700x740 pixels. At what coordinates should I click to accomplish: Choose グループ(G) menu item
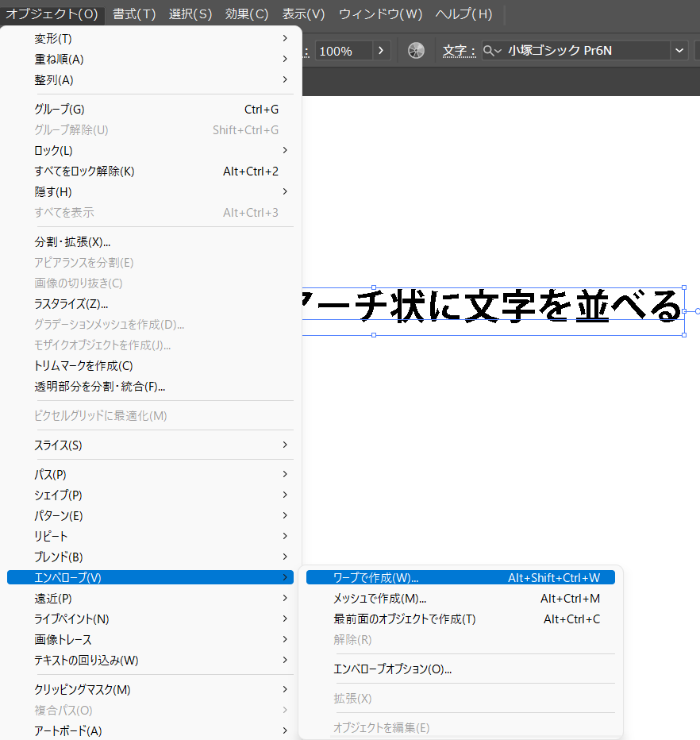click(x=151, y=109)
